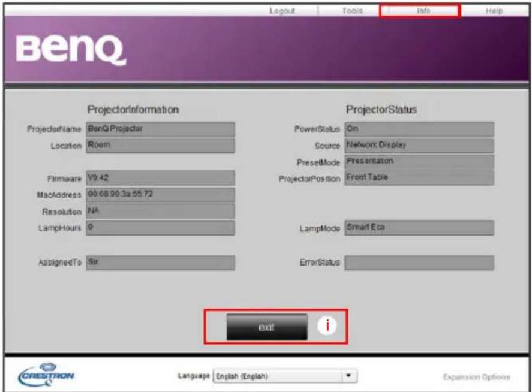The width and height of the screenshot is (532, 392).
Task: Click the ProjectorName field showing BenQ Projector
Action: point(161,129)
